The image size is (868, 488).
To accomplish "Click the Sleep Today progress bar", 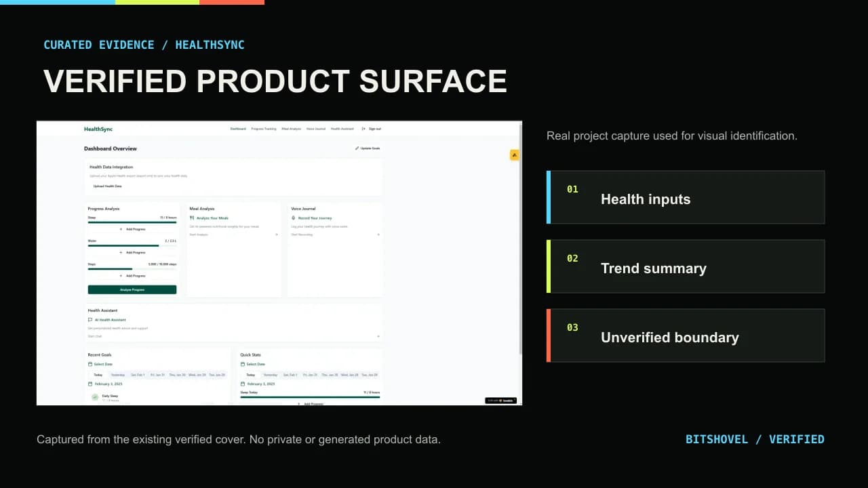I will (310, 397).
